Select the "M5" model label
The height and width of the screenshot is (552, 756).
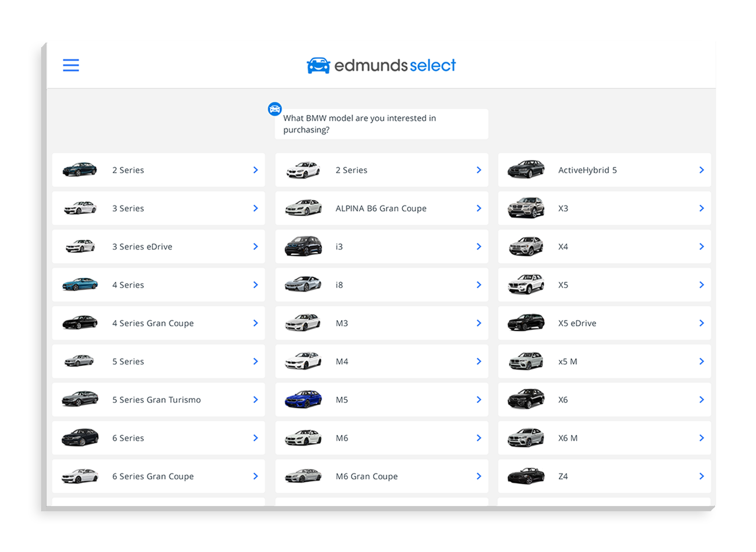[342, 400]
